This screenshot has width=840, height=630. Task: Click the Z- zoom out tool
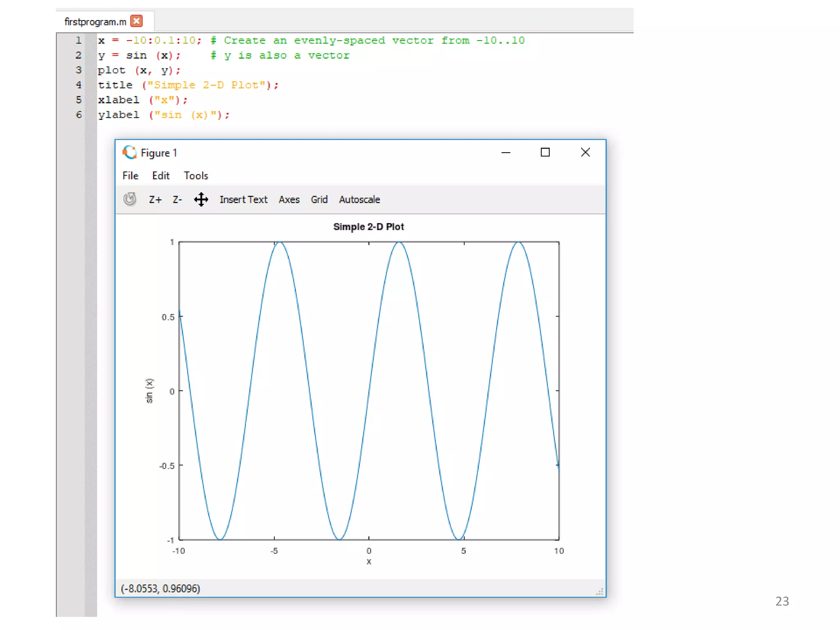coord(177,199)
